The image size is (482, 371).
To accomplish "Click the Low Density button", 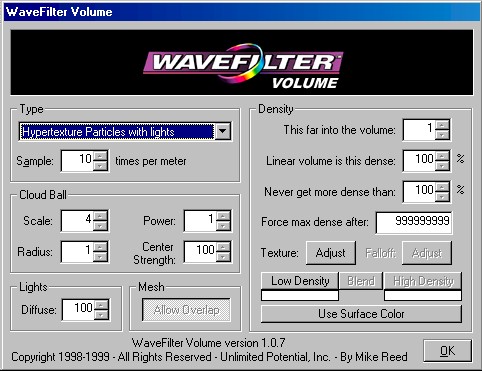I will point(300,281).
